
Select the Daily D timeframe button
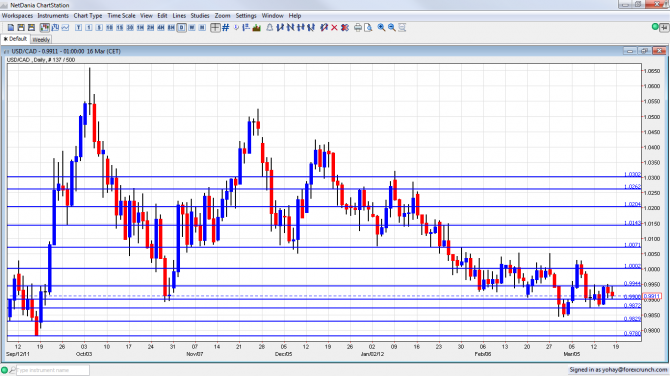[182, 28]
